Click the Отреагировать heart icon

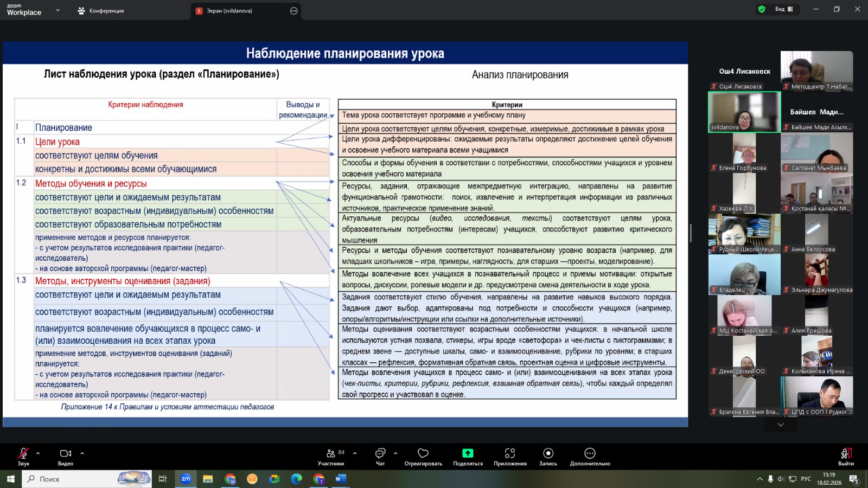tap(423, 454)
